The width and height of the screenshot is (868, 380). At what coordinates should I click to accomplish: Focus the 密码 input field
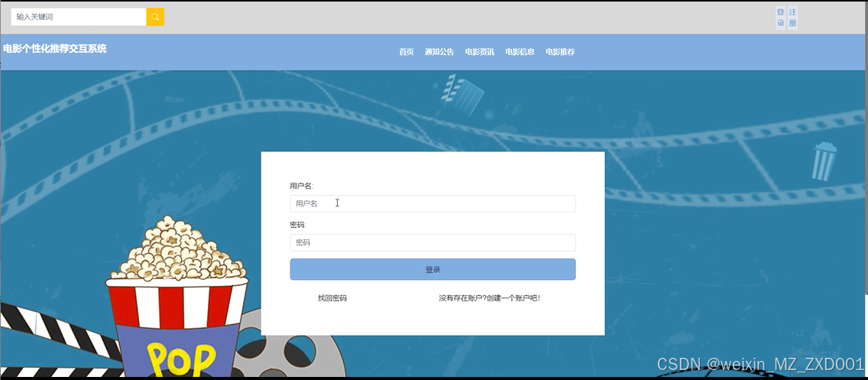(433, 242)
